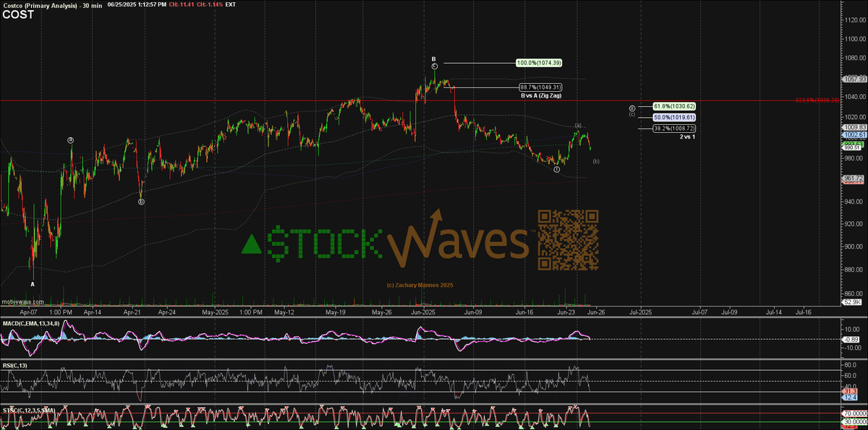Click the 'May-2025' label on time axis
This screenshot has width=868, height=430.
(215, 311)
